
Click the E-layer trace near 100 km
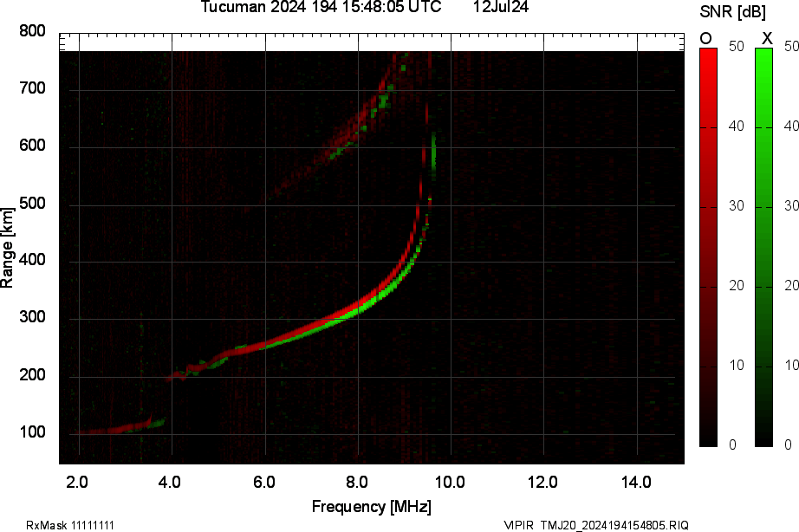click(113, 428)
